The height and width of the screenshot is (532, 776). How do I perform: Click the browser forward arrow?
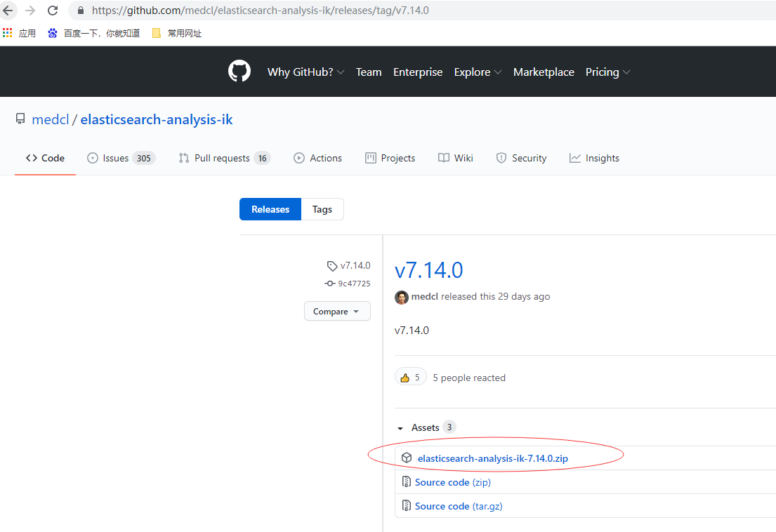[30, 11]
